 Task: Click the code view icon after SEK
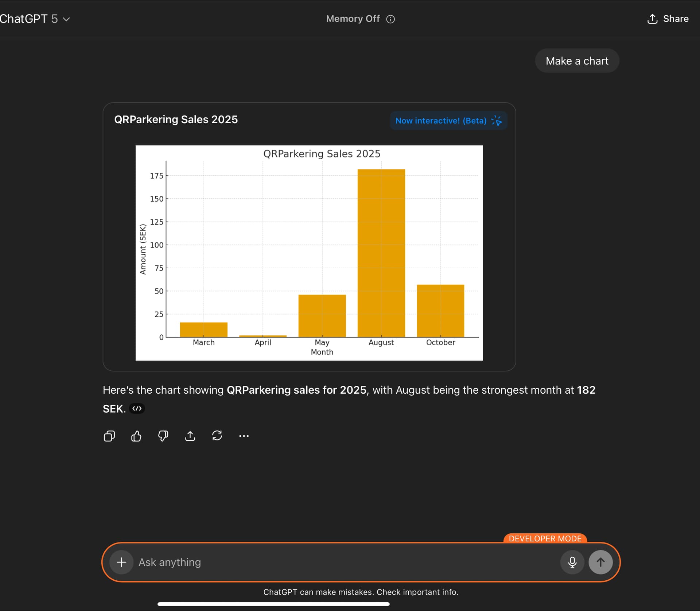click(137, 409)
